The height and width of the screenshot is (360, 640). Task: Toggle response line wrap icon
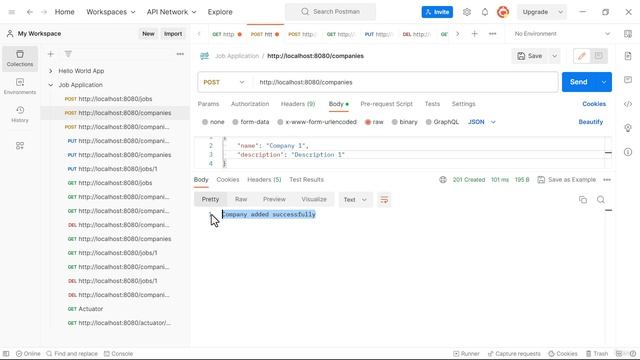click(x=384, y=200)
